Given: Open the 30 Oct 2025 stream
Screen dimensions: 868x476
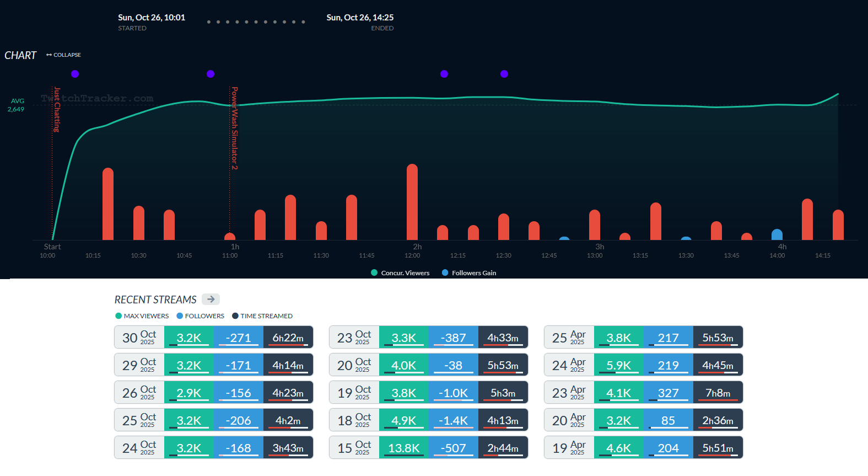Looking at the screenshot, I should (x=139, y=337).
